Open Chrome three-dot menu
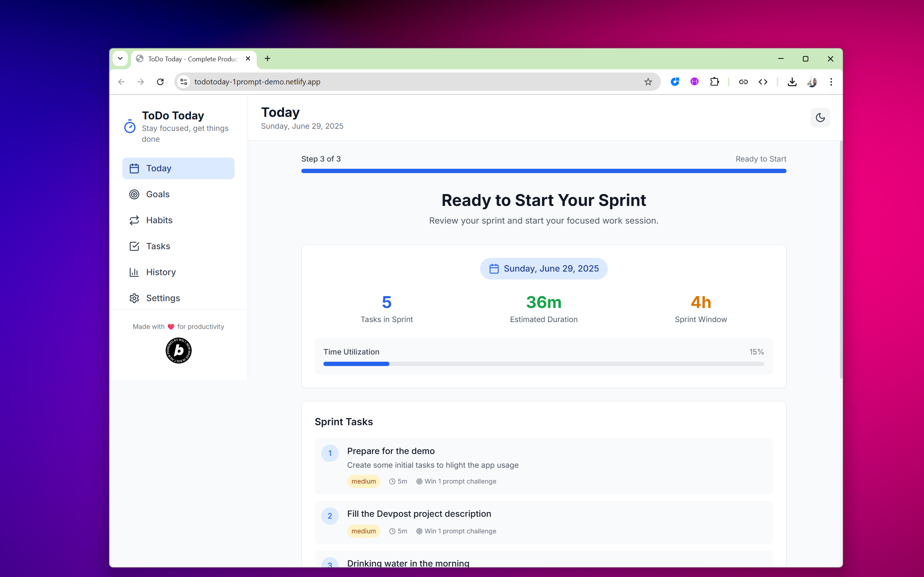 [831, 82]
